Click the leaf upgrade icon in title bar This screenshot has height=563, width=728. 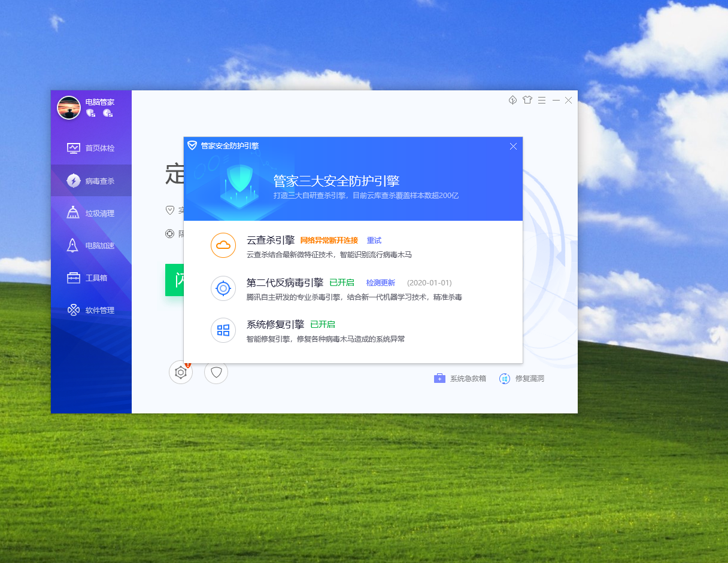[512, 100]
